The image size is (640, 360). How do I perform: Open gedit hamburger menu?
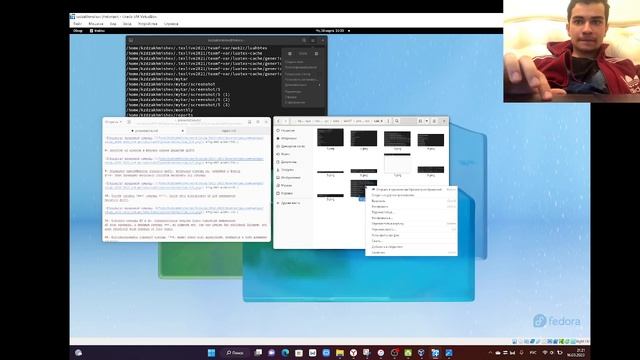pyautogui.click(x=258, y=122)
